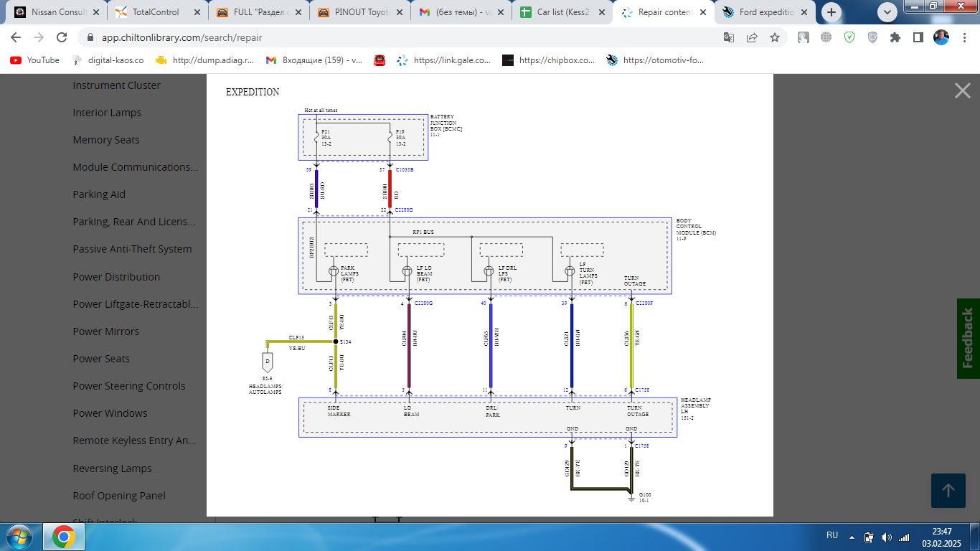
Task: Open browser extensions puzzle icon
Action: pyautogui.click(x=895, y=37)
